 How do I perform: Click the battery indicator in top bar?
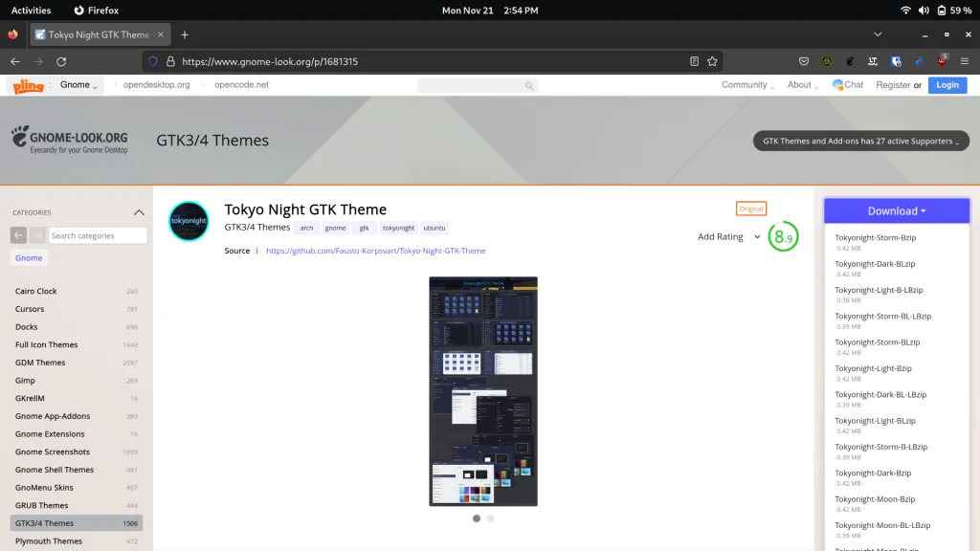pyautogui.click(x=954, y=10)
